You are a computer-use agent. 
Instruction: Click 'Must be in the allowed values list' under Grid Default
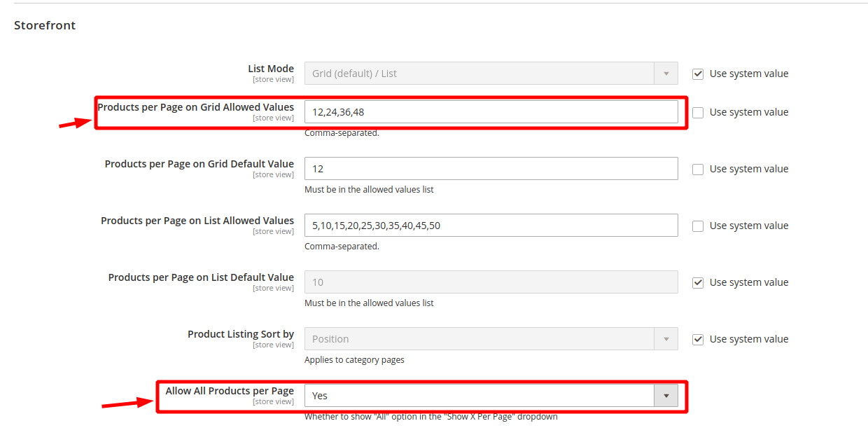click(369, 190)
